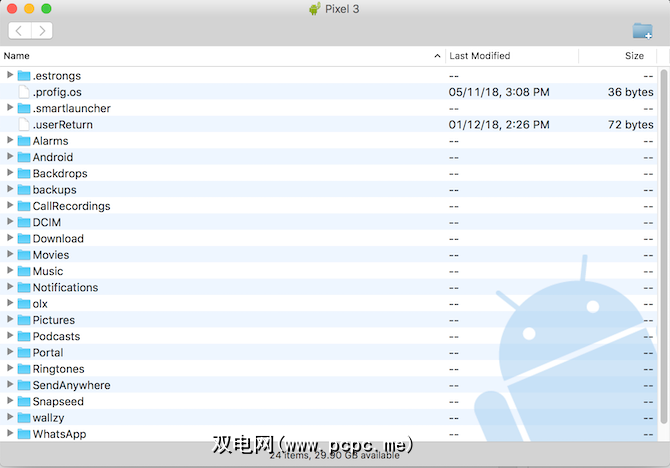Click the Podcasts folder icon
This screenshot has width=670, height=468.
(x=24, y=336)
